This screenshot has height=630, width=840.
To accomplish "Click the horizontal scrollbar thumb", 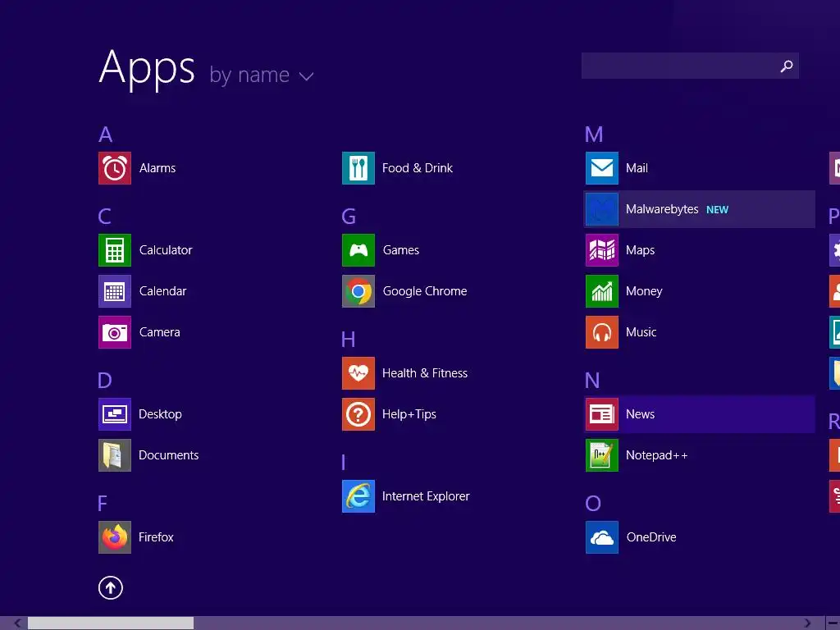I will [111, 623].
